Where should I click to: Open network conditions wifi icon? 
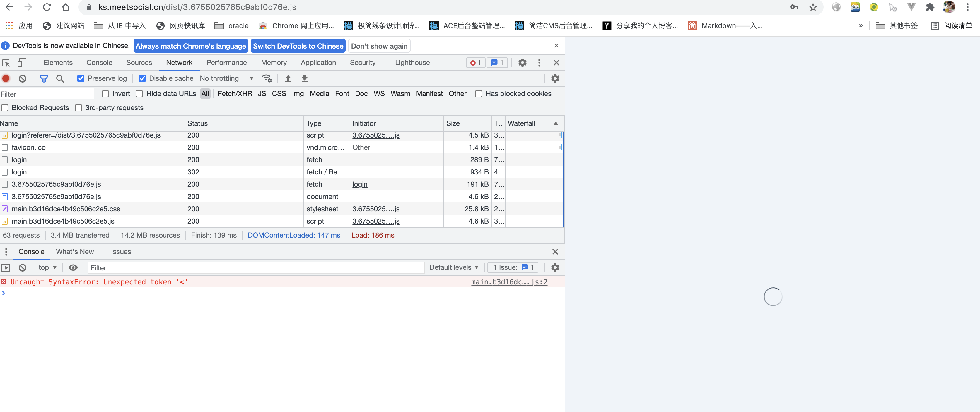tap(267, 79)
